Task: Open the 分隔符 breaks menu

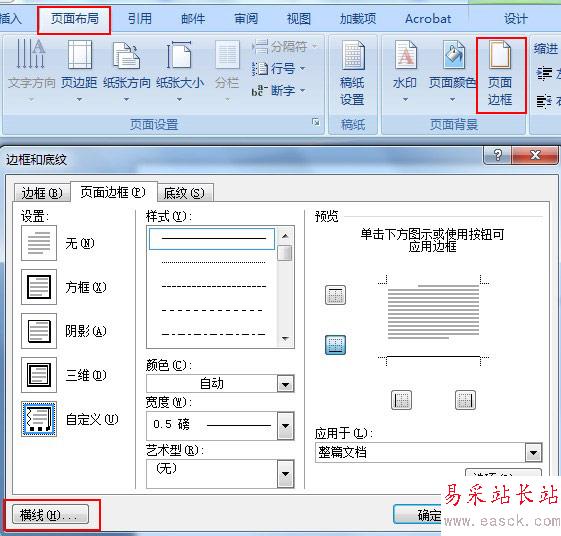Action: (x=284, y=47)
